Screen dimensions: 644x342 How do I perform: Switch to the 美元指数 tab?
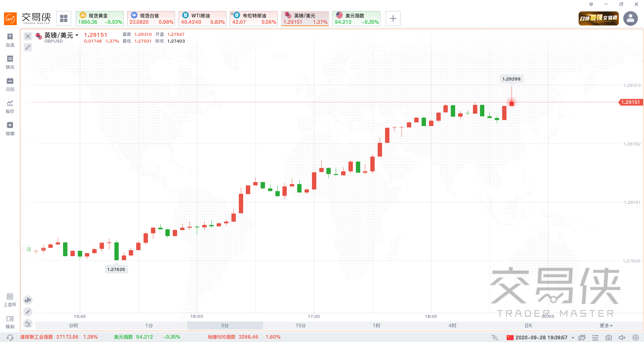[x=356, y=18]
